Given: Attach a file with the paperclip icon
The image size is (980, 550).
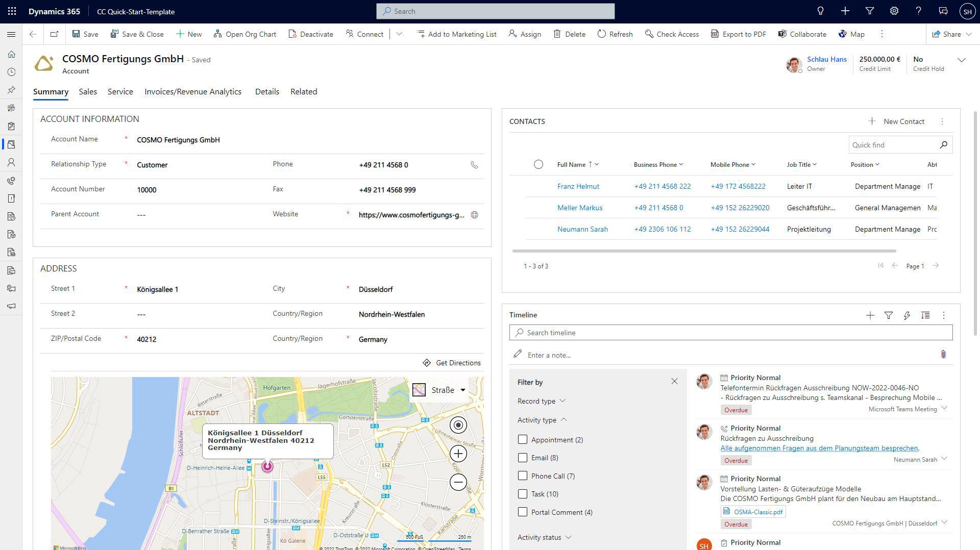Looking at the screenshot, I should 943,354.
